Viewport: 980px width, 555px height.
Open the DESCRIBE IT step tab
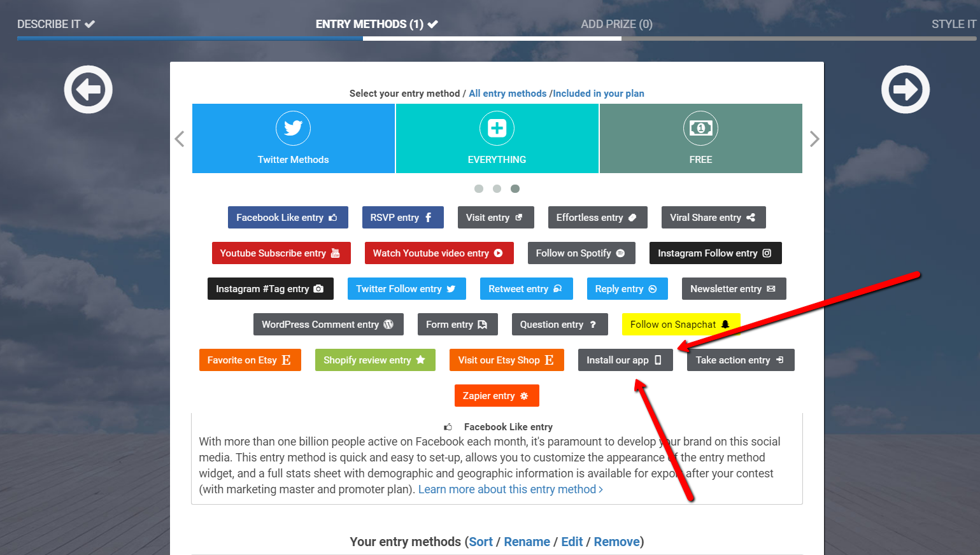click(x=56, y=24)
